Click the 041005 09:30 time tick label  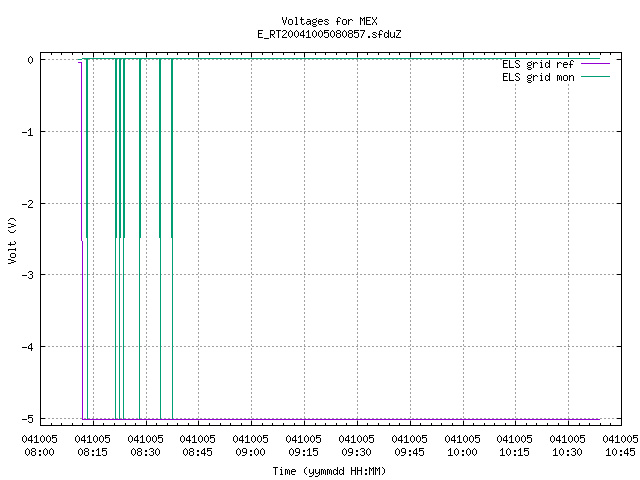click(x=357, y=445)
